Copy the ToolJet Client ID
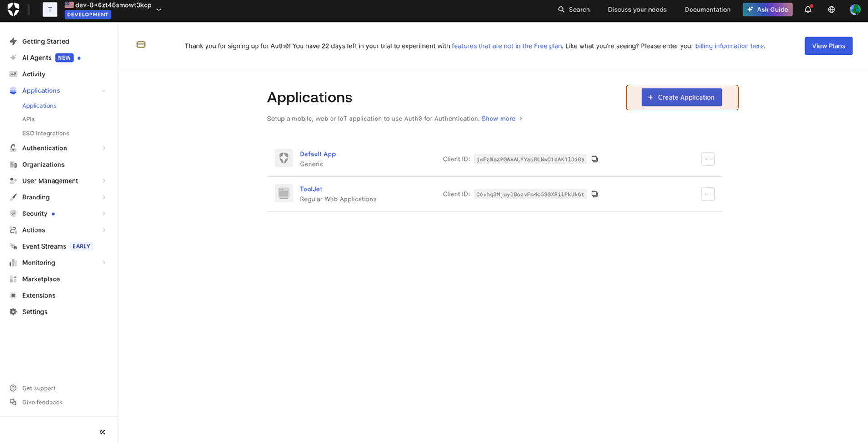 pyautogui.click(x=594, y=194)
